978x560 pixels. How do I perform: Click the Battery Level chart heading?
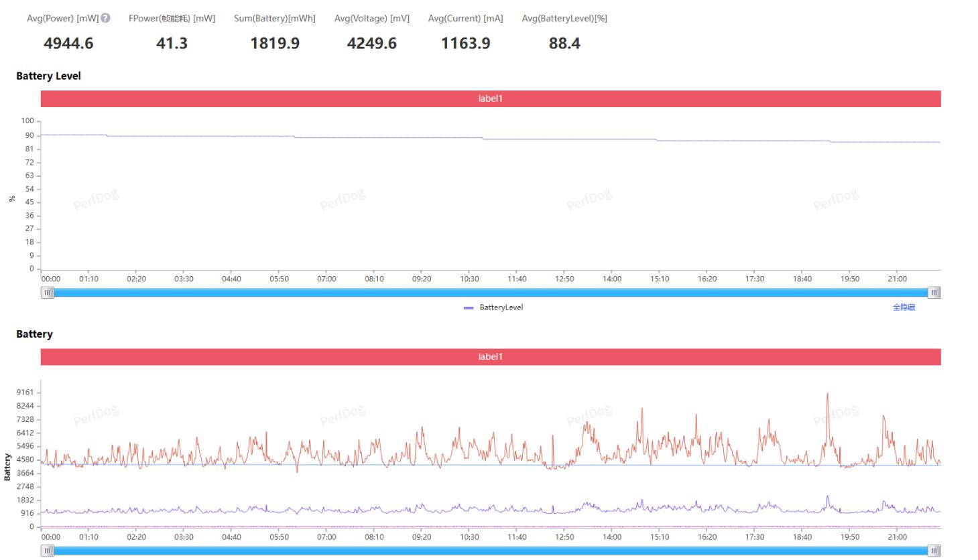[x=48, y=76]
